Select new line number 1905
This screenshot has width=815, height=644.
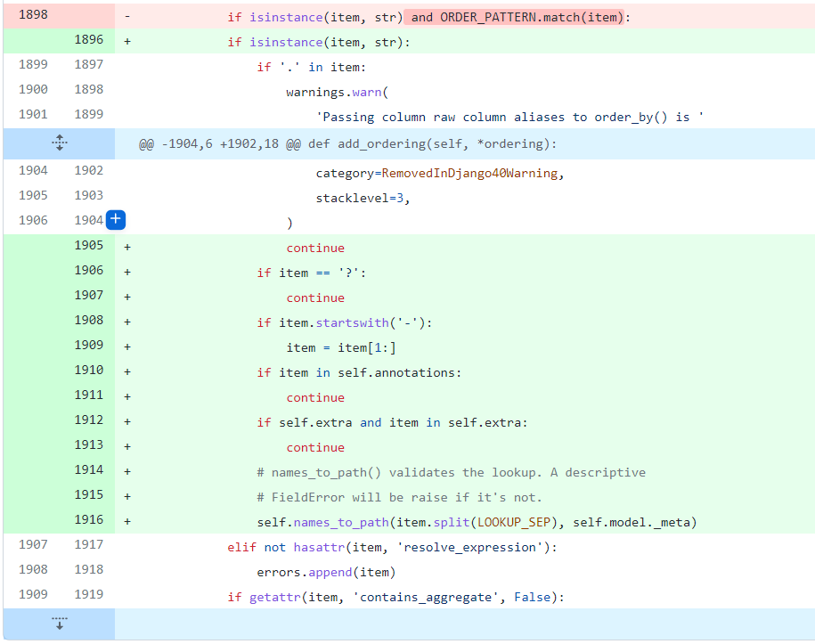(89, 245)
